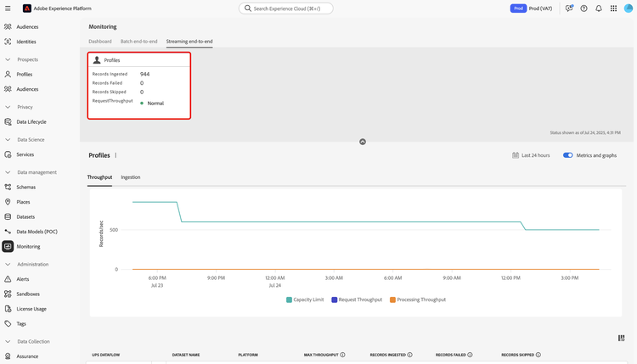Click the Max Throughput info icon
This screenshot has height=364, width=637.
pos(342,355)
